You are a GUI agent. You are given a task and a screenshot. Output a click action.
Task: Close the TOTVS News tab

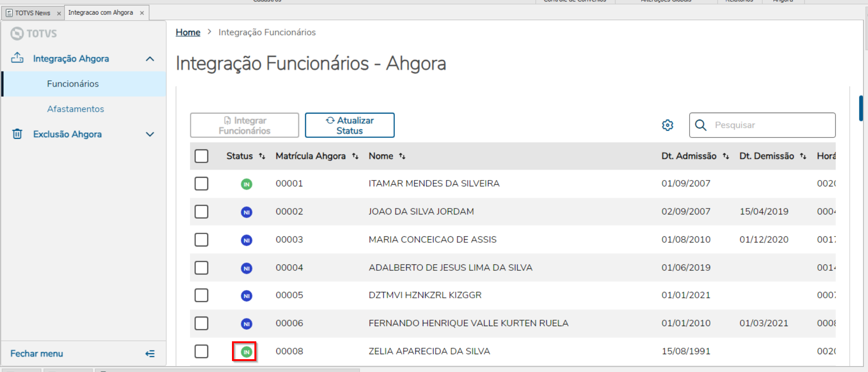[x=59, y=13]
